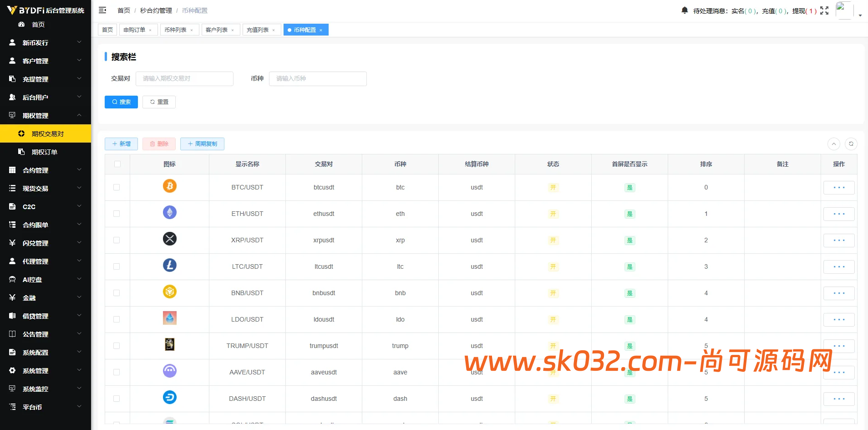Collapse the 期权管理 sidebar menu
The height and width of the screenshot is (430, 868).
[x=46, y=115]
